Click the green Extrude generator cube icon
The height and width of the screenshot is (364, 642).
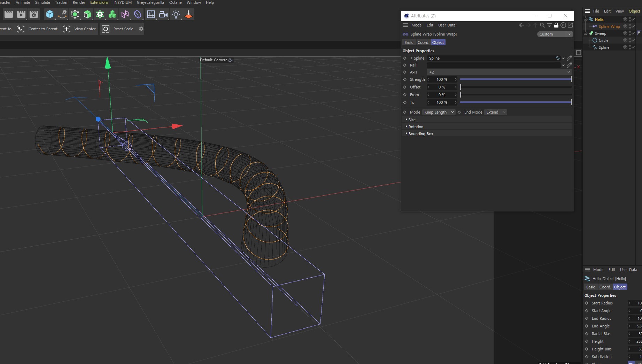click(87, 14)
